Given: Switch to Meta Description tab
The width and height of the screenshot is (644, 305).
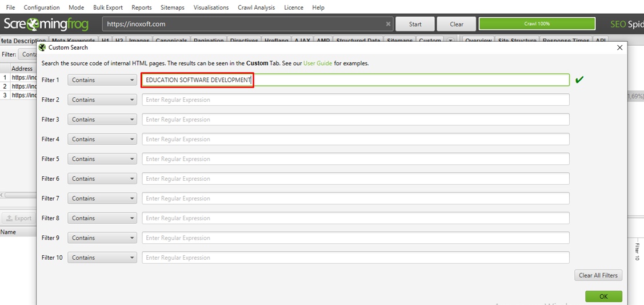Looking at the screenshot, I should pyautogui.click(x=23, y=40).
